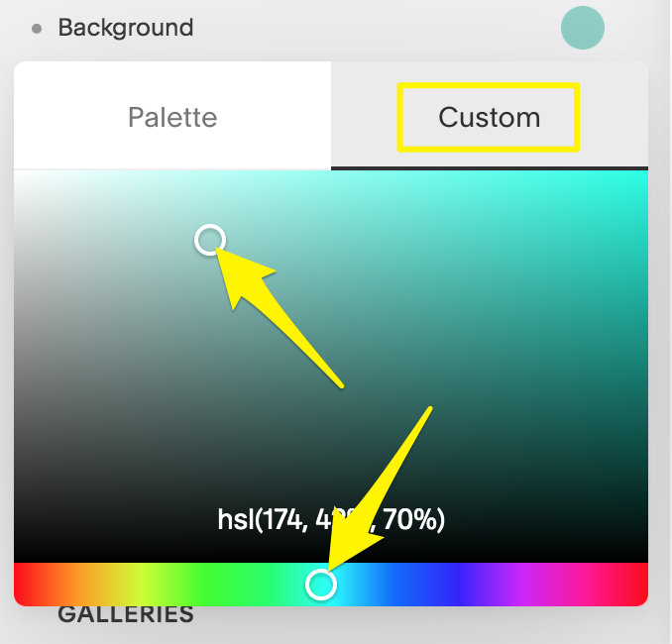This screenshot has width=672, height=644.
Task: Select the Custom tab
Action: [489, 117]
